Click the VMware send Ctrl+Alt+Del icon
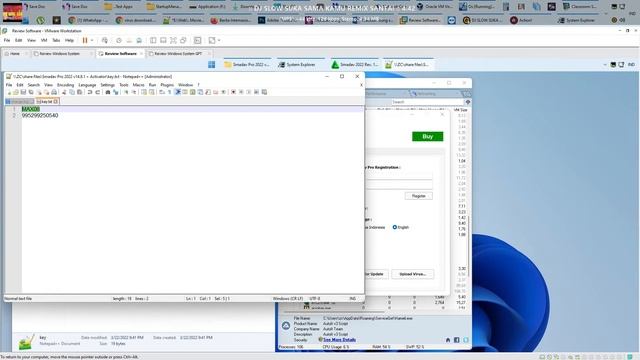Screen dimensions: 640x360 click(x=104, y=40)
